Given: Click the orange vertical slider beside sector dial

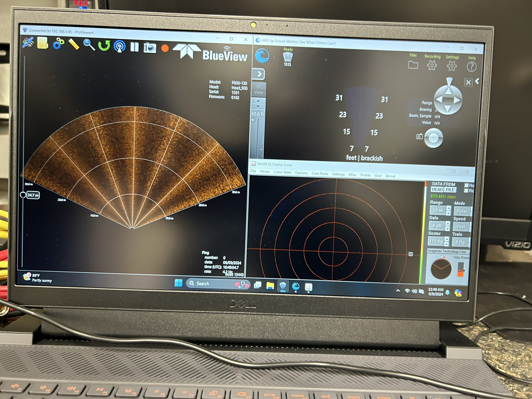Looking at the screenshot, I should pyautogui.click(x=460, y=270).
